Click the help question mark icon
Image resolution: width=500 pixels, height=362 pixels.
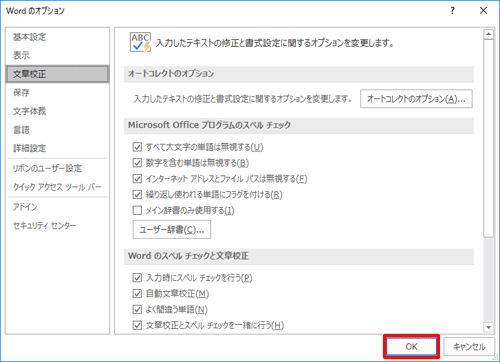452,11
